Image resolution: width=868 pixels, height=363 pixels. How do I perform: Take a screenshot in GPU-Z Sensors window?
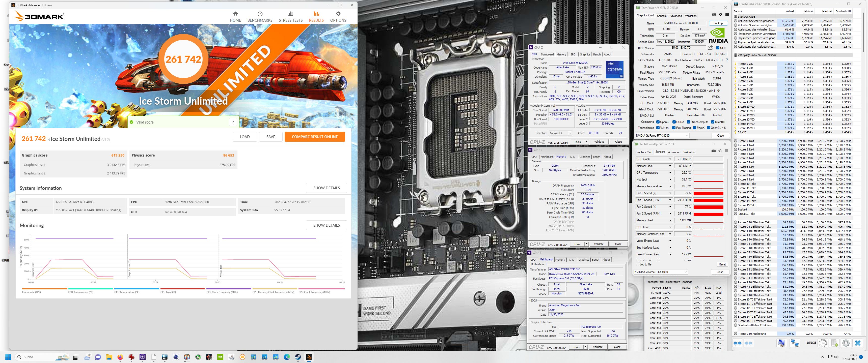pyautogui.click(x=713, y=151)
